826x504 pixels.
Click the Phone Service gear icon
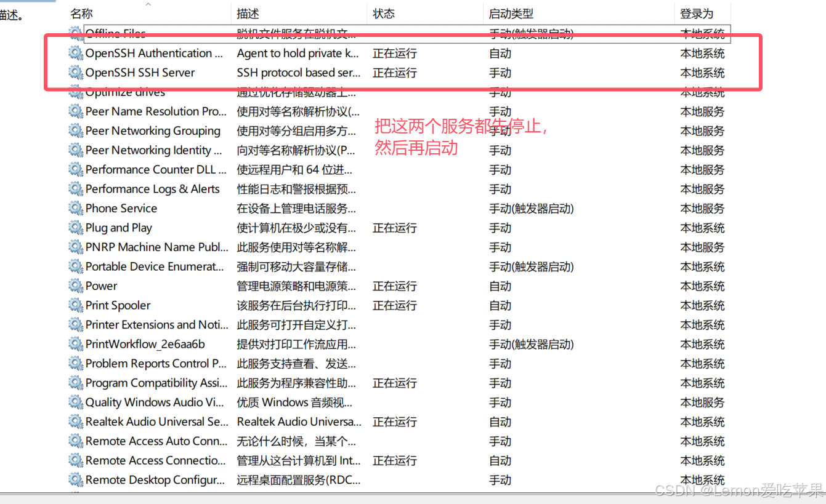click(x=76, y=209)
